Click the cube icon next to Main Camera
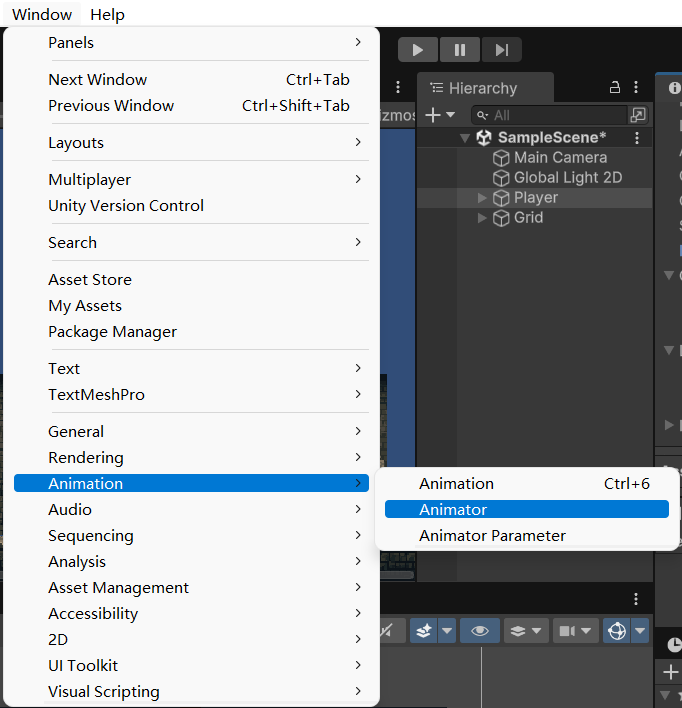The image size is (682, 708). [x=501, y=158]
